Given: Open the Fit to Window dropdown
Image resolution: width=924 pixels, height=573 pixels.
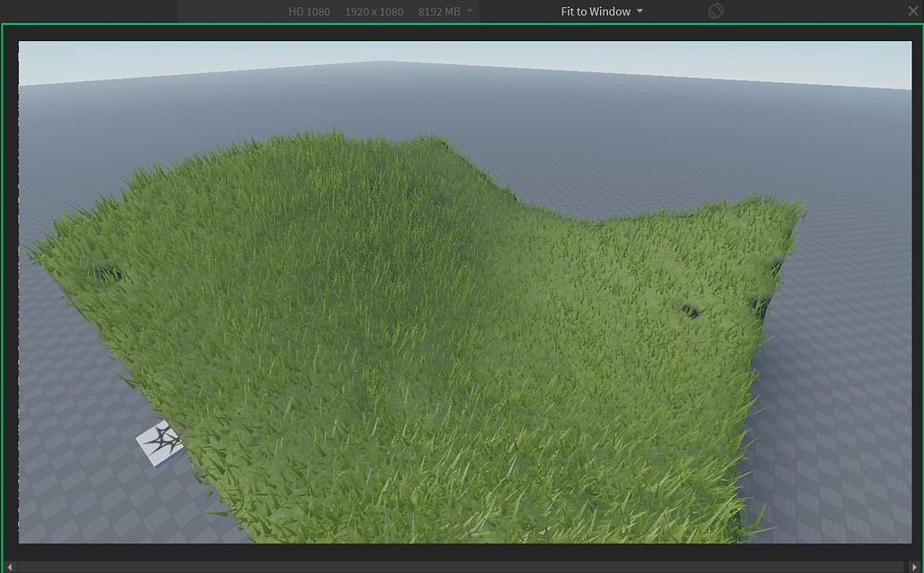Looking at the screenshot, I should click(x=596, y=11).
